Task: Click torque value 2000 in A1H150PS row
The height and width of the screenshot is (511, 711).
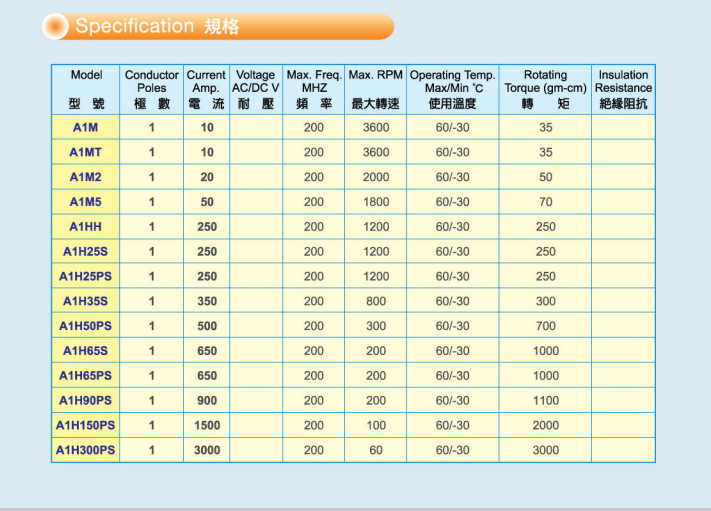Action: pyautogui.click(x=546, y=426)
